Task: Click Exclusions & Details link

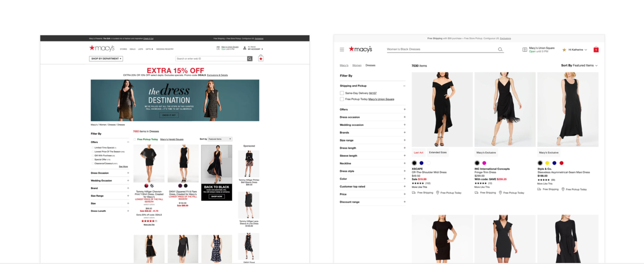Action: (217, 75)
